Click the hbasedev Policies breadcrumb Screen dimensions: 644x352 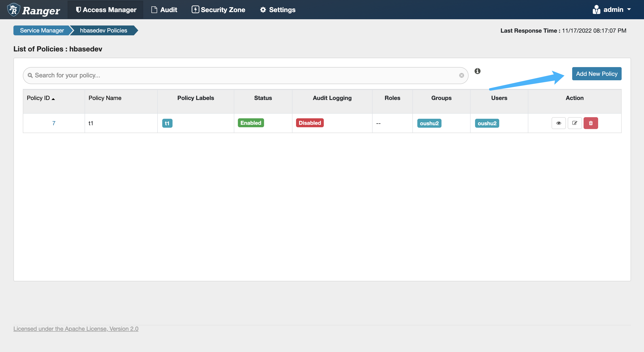pos(104,30)
